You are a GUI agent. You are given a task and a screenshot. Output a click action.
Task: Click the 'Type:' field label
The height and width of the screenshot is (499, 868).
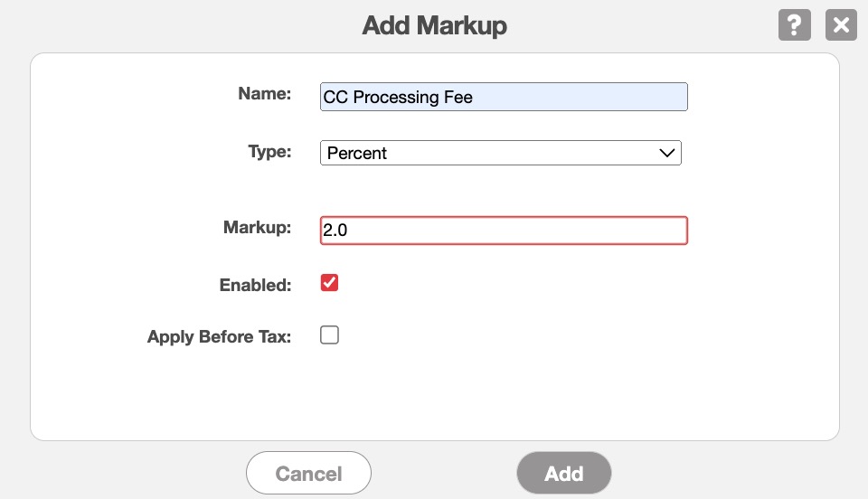[269, 151]
